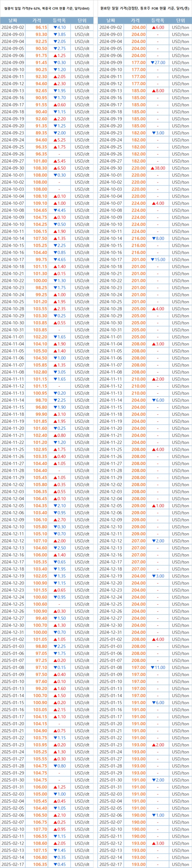Image resolution: width=192 pixels, height=868 pixels.
Task: Select iron ore price 108.30 on 2024-09-30
Action: 40,168
